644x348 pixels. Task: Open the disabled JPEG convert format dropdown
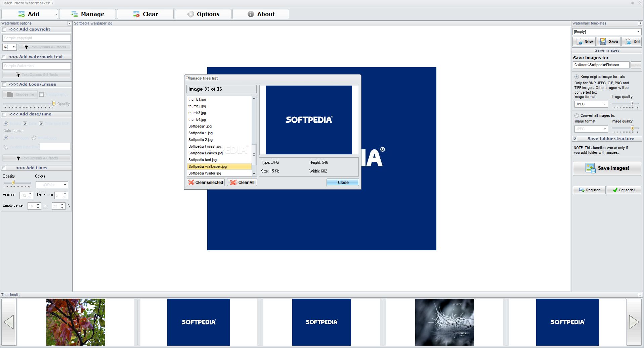click(591, 129)
